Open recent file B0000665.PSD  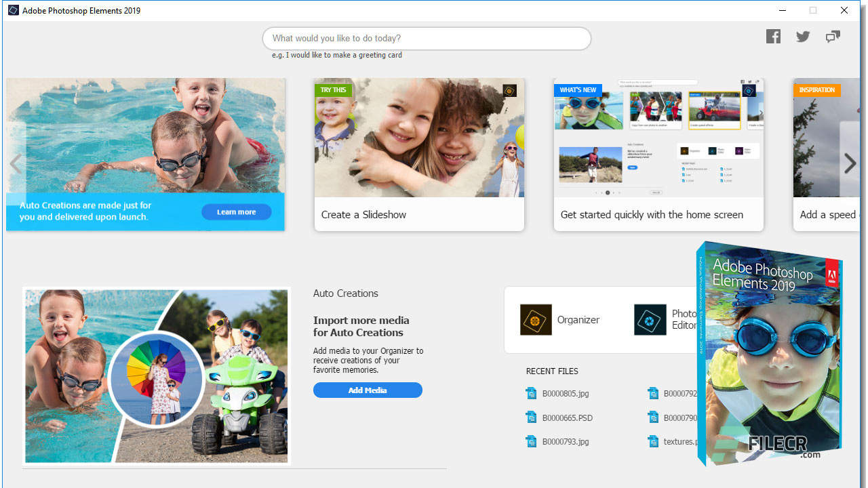[568, 418]
